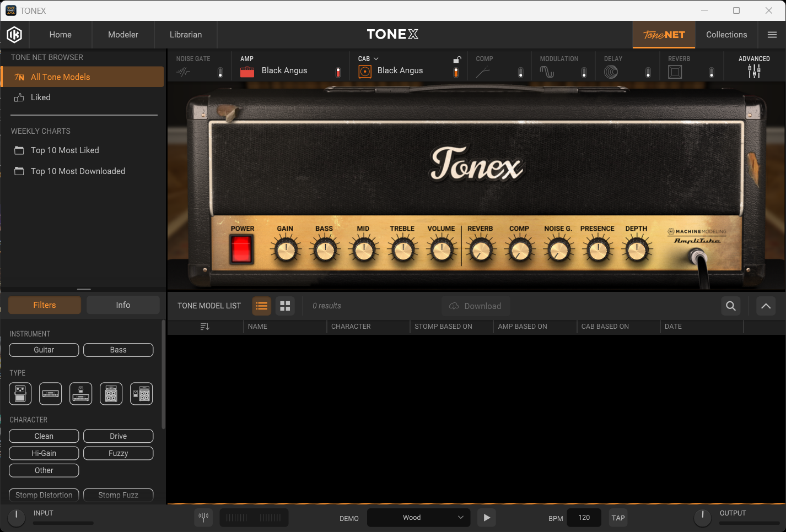Open the hamburger menu icon

pyautogui.click(x=772, y=35)
